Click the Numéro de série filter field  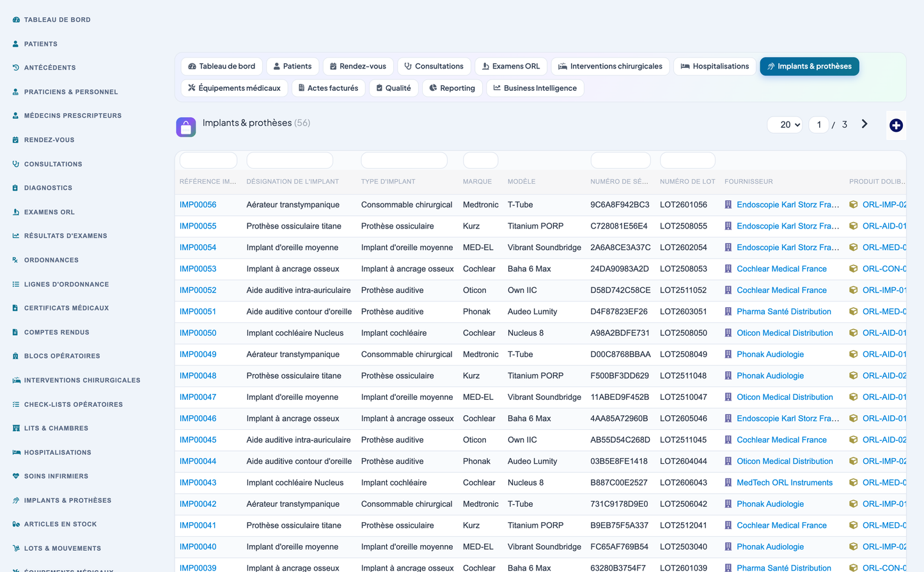[x=620, y=161]
